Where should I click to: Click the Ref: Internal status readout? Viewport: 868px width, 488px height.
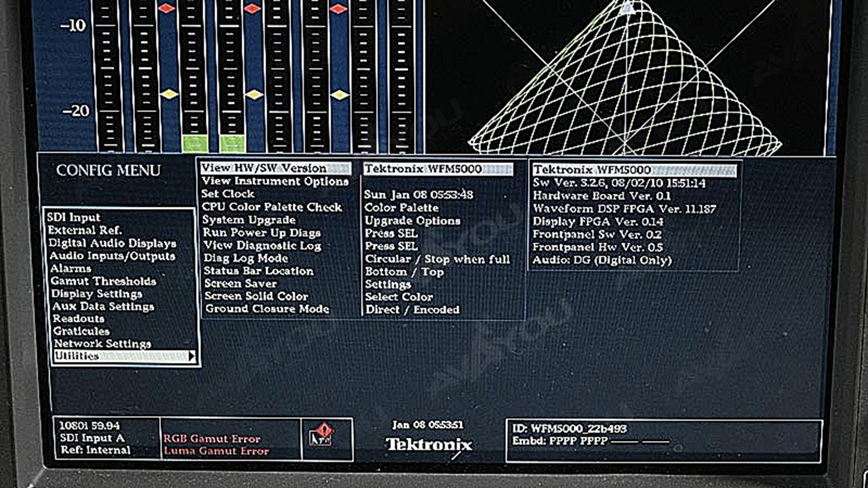[x=95, y=451]
